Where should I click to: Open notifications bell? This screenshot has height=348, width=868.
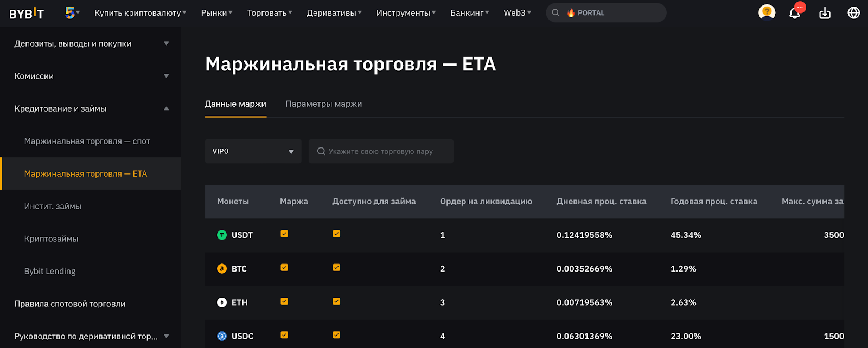click(795, 12)
